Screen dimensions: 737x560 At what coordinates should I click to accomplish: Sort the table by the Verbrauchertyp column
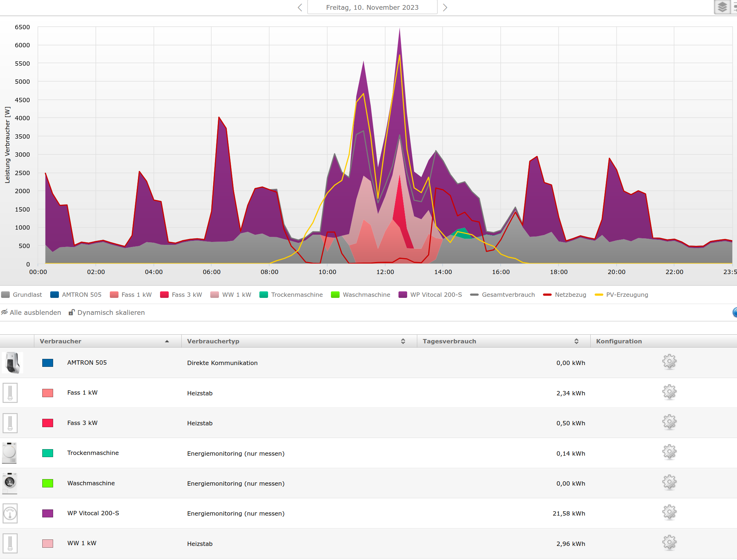click(x=299, y=341)
